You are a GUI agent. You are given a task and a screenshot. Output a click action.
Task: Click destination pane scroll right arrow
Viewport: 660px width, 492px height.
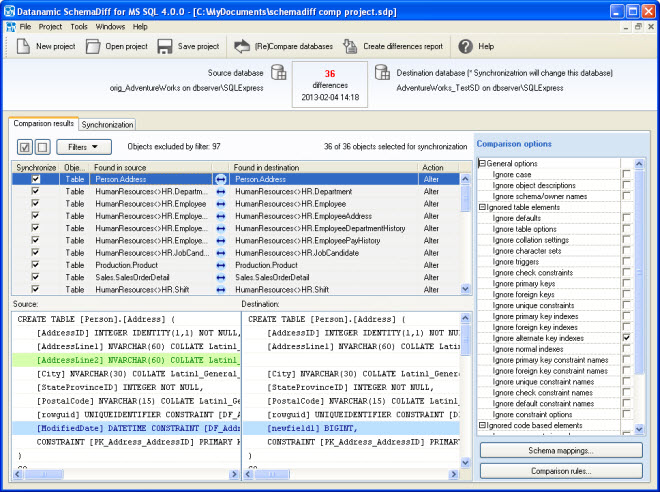click(453, 474)
